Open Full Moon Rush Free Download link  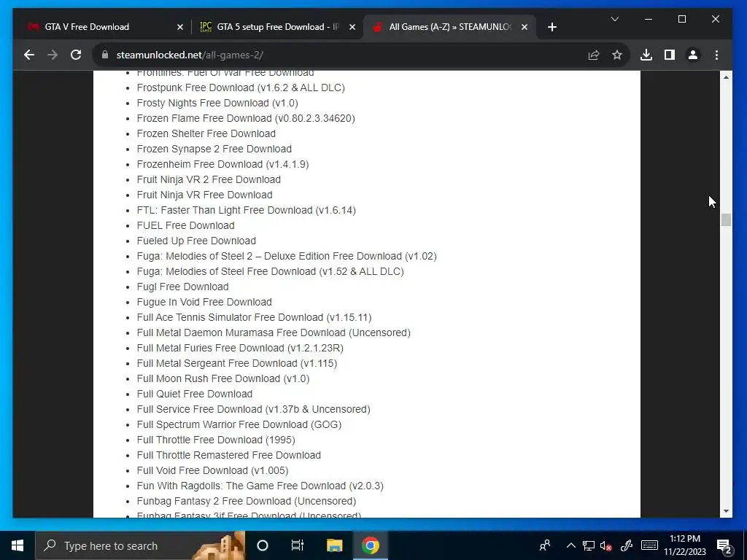click(223, 378)
